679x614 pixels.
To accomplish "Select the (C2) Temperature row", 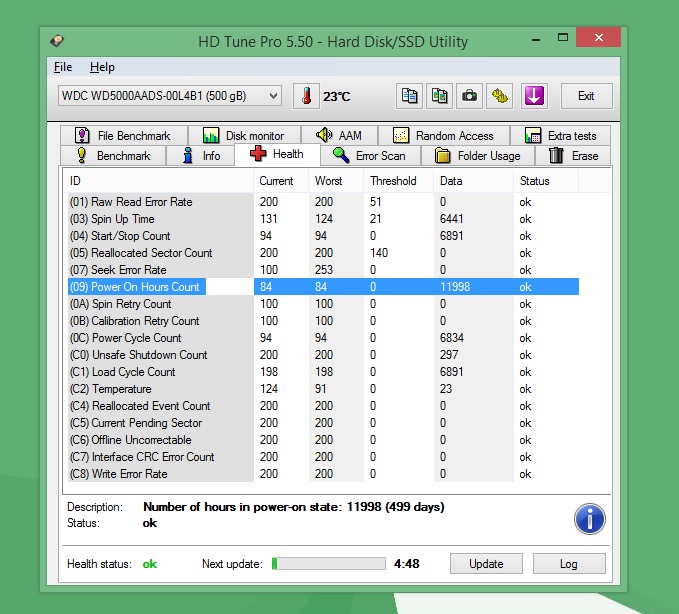I will [323, 388].
